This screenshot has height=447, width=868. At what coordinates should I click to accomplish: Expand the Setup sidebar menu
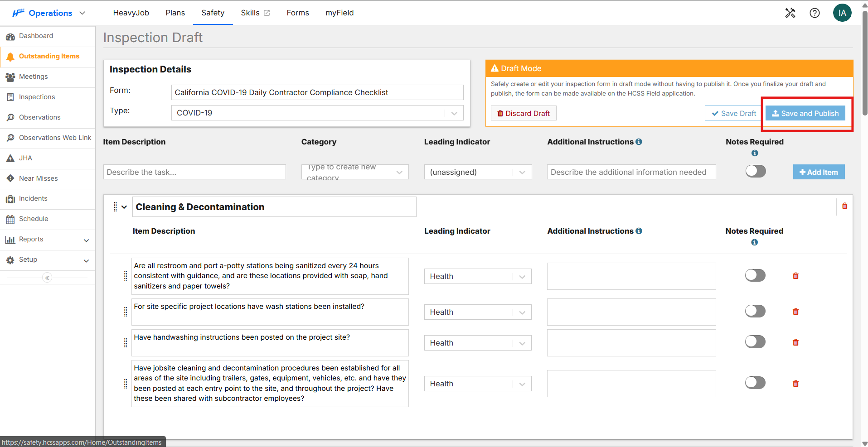tap(86, 261)
